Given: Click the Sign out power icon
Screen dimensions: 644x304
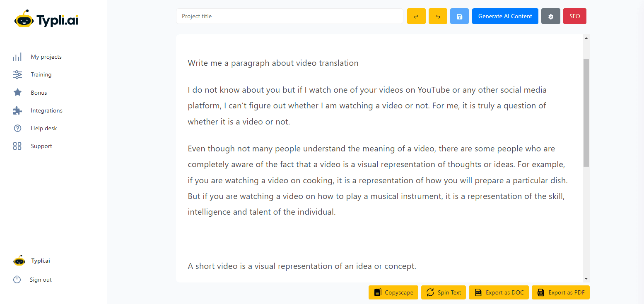Looking at the screenshot, I should [17, 280].
